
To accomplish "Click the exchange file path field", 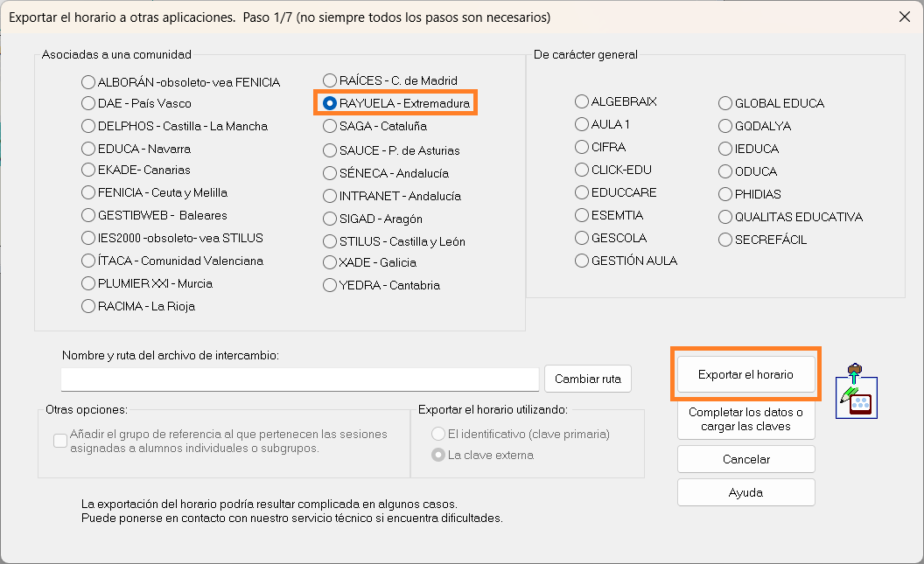I will (x=300, y=379).
